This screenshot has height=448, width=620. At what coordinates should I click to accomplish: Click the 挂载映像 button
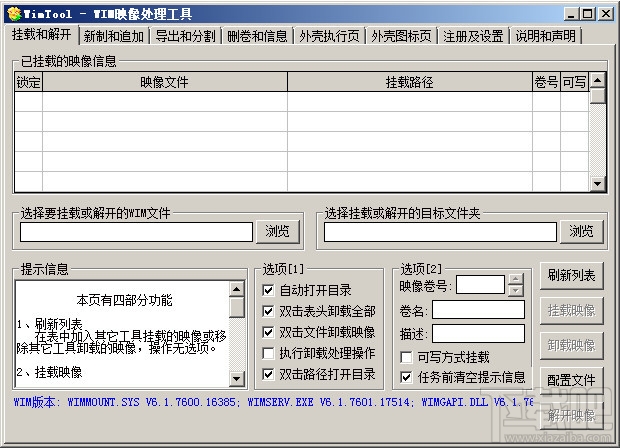tap(572, 311)
